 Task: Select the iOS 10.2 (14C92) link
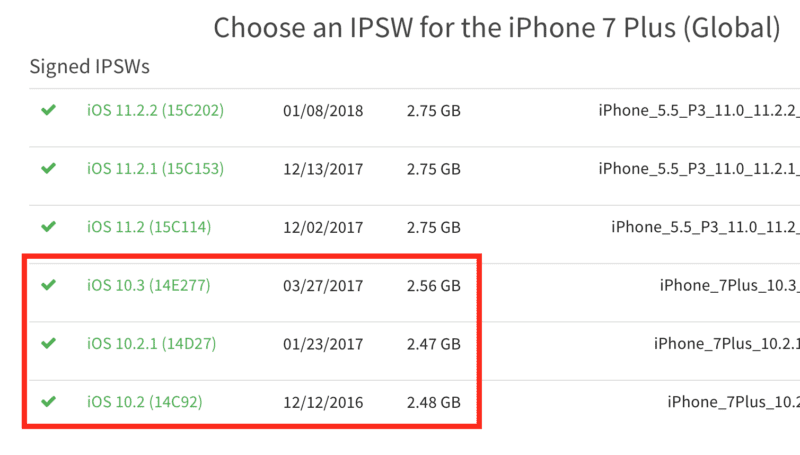point(144,402)
